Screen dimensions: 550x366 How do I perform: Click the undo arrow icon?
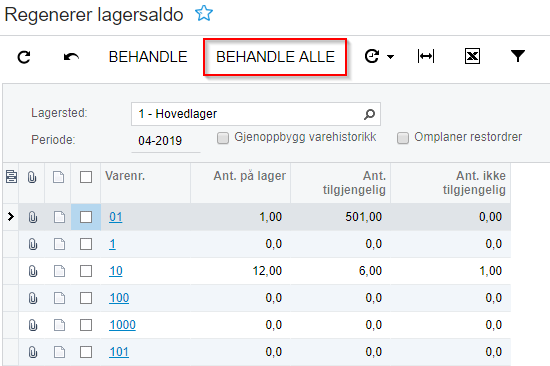71,57
